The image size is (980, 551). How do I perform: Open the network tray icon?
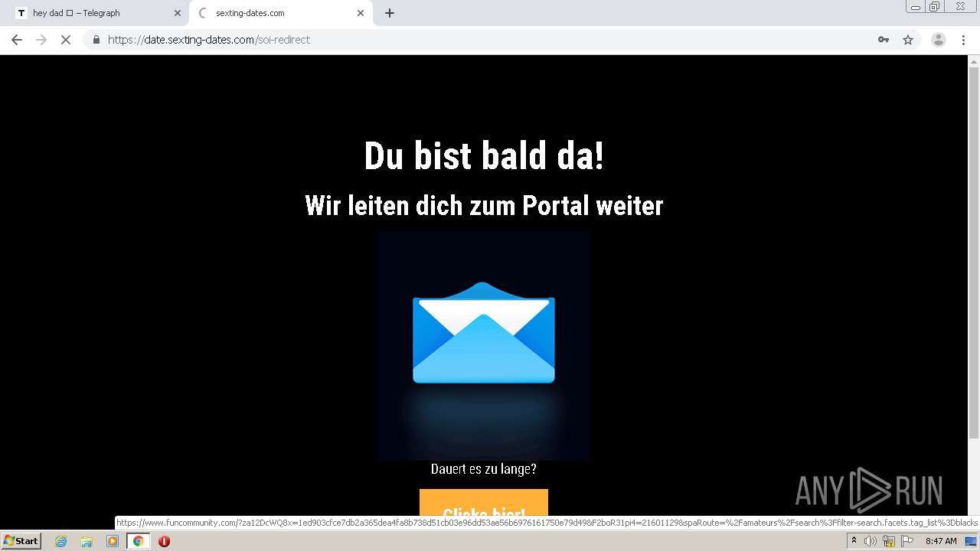(x=889, y=541)
